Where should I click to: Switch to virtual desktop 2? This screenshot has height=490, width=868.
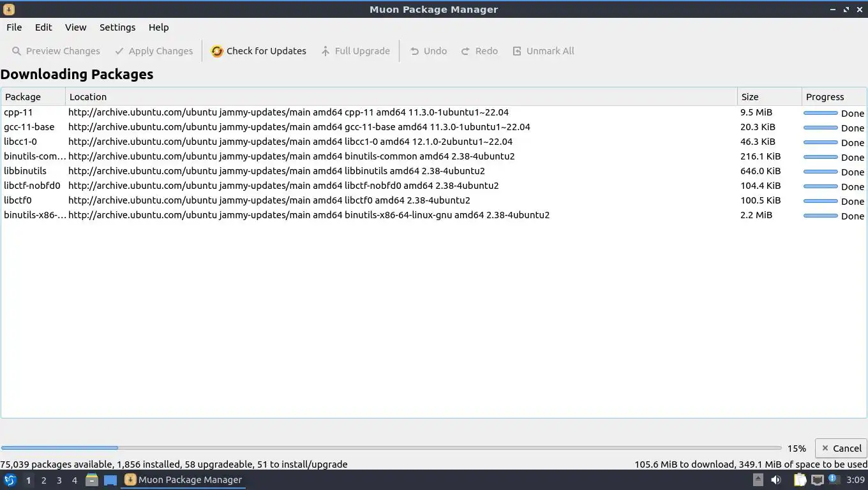click(x=43, y=480)
